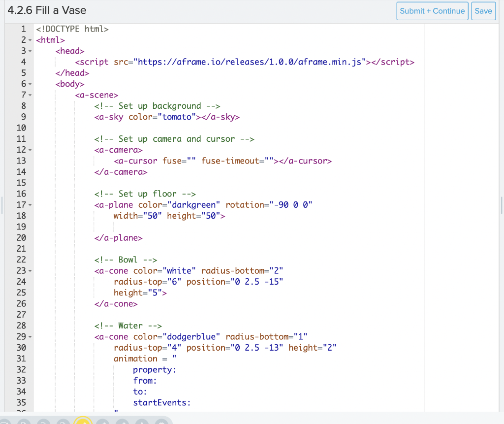Viewport: 504px width, 424px height.
Task: Fold the a-camera block on line 12
Action: 30,150
